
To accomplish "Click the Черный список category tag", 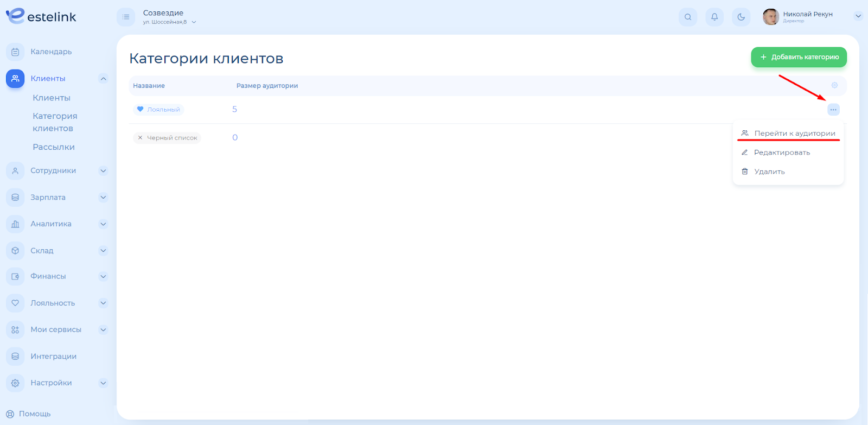I will pyautogui.click(x=167, y=138).
